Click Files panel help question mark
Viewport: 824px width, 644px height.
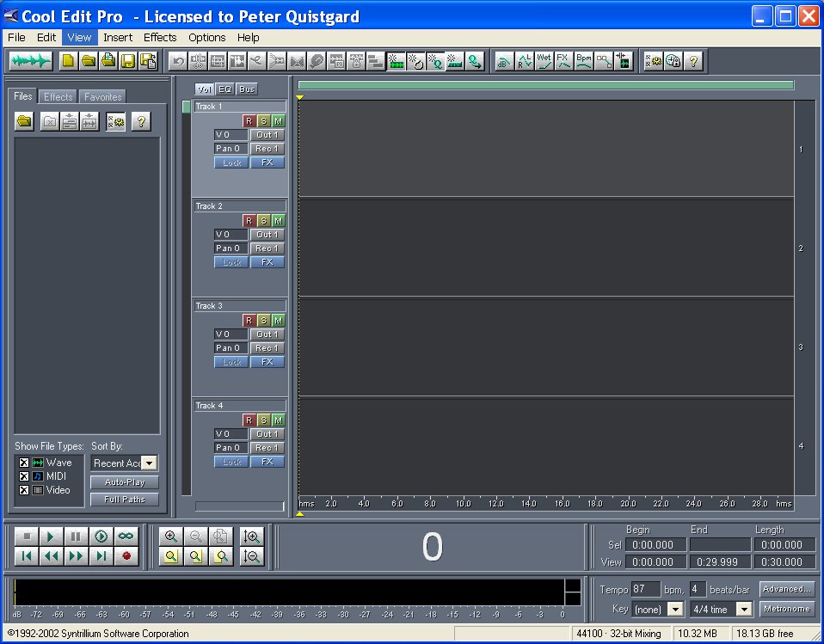point(141,122)
